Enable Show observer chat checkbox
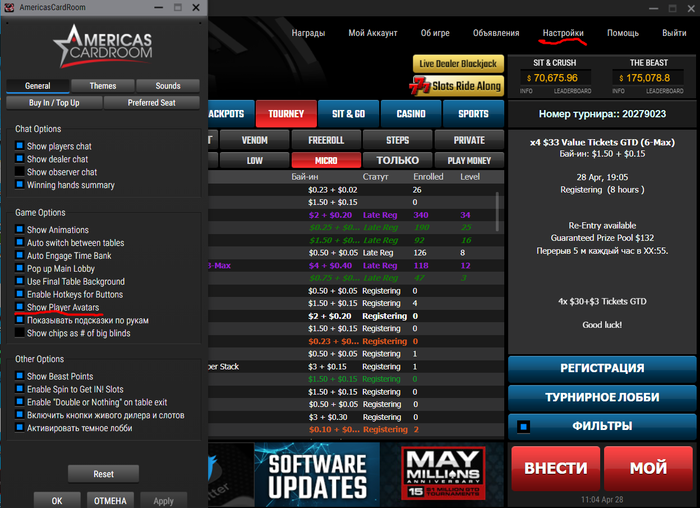 (20, 171)
